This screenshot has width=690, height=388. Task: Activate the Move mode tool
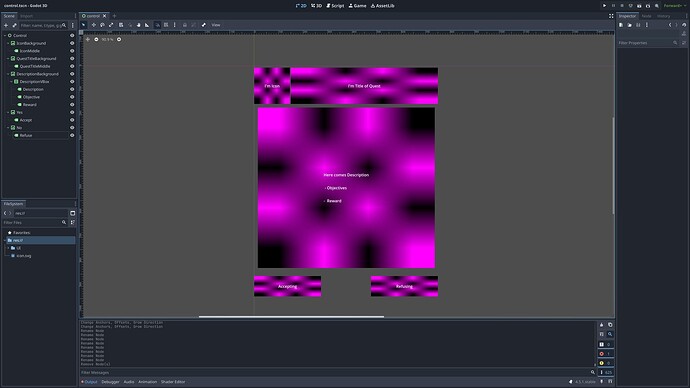click(93, 25)
